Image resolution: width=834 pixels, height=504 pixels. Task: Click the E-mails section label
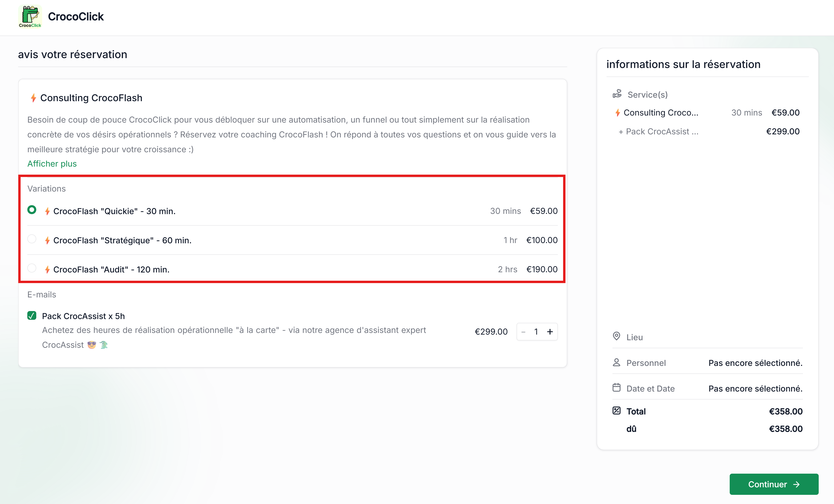42,295
